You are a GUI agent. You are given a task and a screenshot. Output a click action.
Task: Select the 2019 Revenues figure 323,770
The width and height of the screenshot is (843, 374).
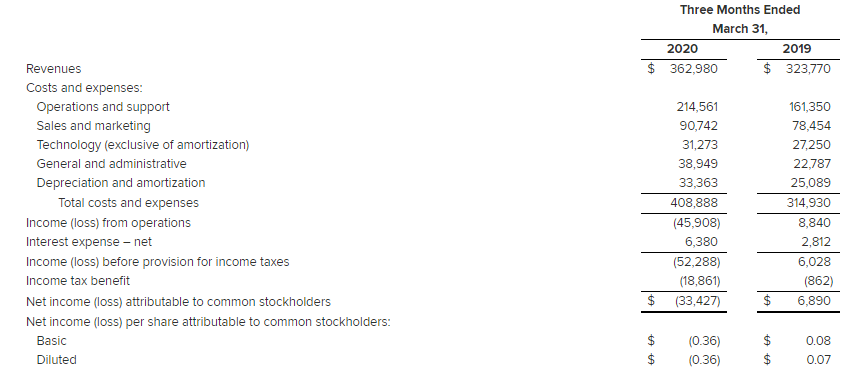point(806,69)
